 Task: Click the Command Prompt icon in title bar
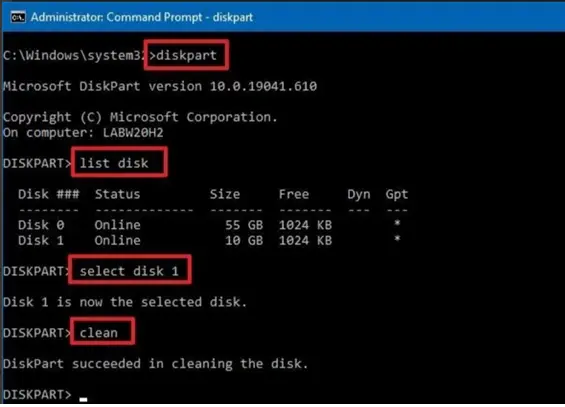(18, 17)
